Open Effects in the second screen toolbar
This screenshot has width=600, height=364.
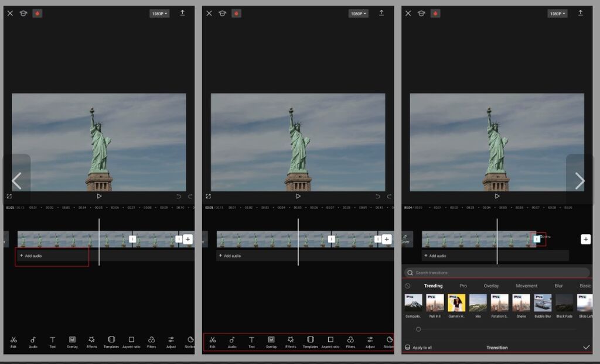[291, 342]
